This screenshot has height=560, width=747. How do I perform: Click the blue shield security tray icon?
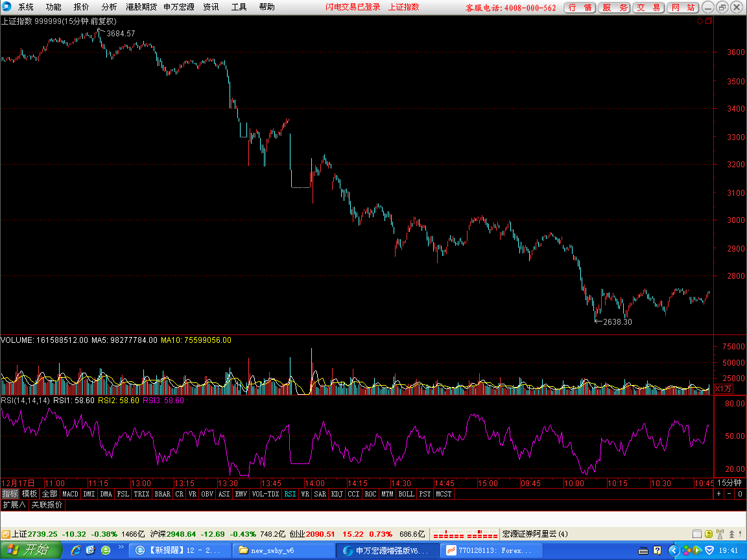point(709,550)
